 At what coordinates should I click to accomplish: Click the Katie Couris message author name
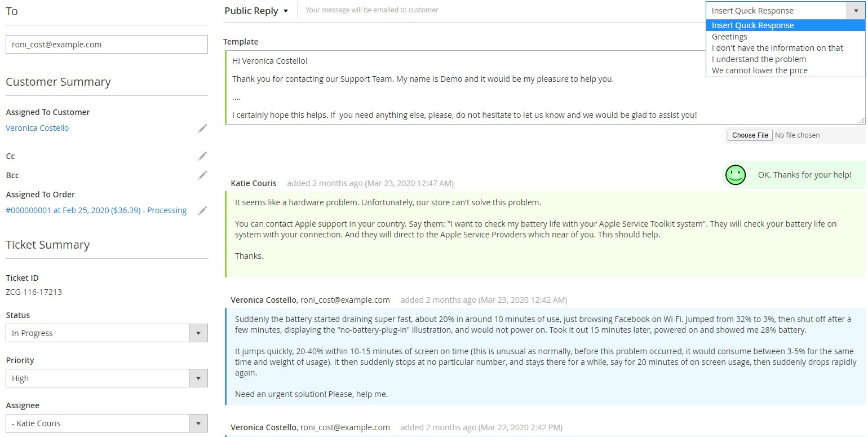[254, 183]
